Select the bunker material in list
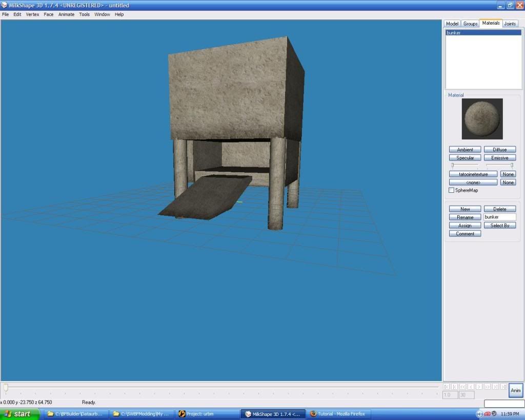Image resolution: width=525 pixels, height=420 pixels. [483, 32]
